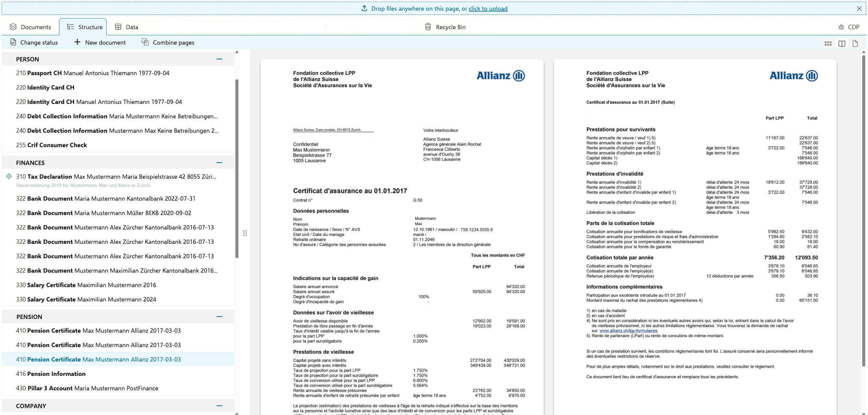Click the upload icon in the drop banner
The height and width of the screenshot is (415, 868).
coord(364,8)
